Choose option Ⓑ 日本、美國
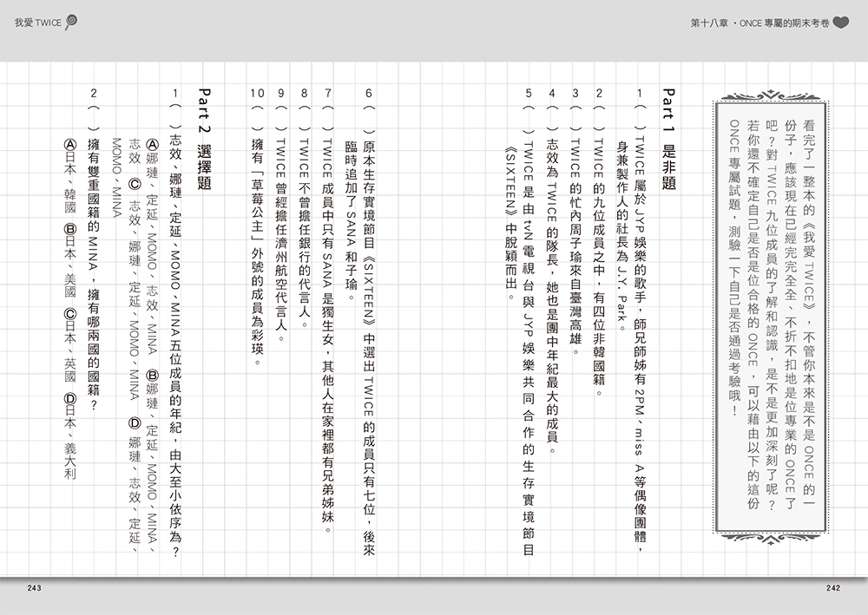The height and width of the screenshot is (615, 868). [70, 260]
